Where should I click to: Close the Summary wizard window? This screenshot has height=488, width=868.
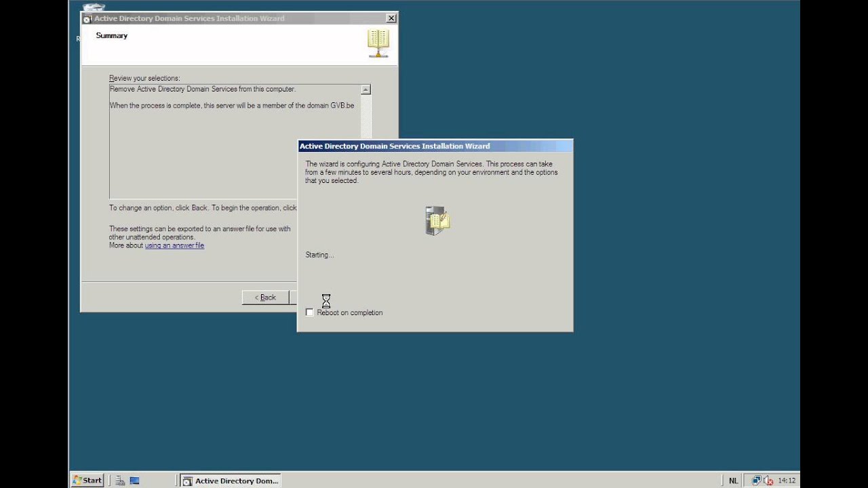click(391, 18)
